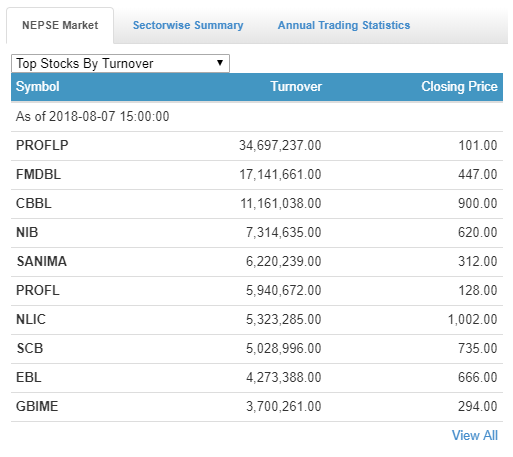Switch to the NEPSE Market tab
The width and height of the screenshot is (513, 457).
point(60,25)
